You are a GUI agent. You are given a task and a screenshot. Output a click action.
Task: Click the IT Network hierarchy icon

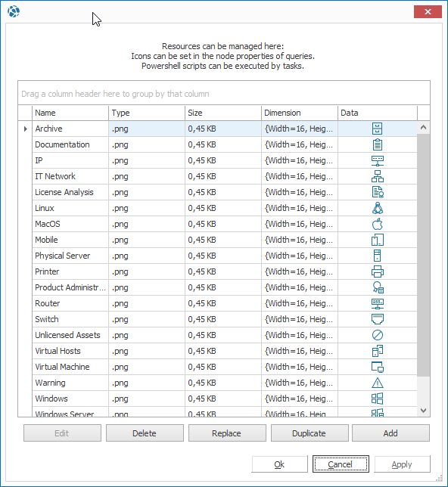click(378, 176)
